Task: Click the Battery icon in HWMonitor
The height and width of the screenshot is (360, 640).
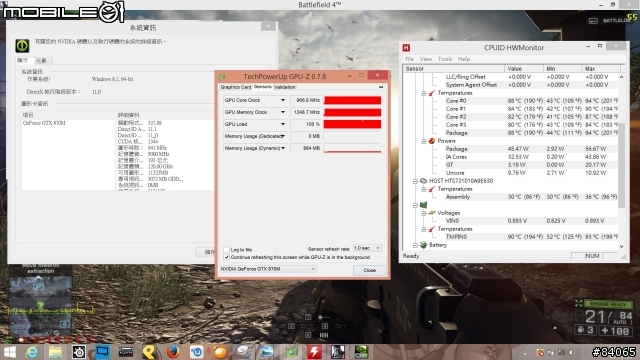Action: [x=423, y=245]
